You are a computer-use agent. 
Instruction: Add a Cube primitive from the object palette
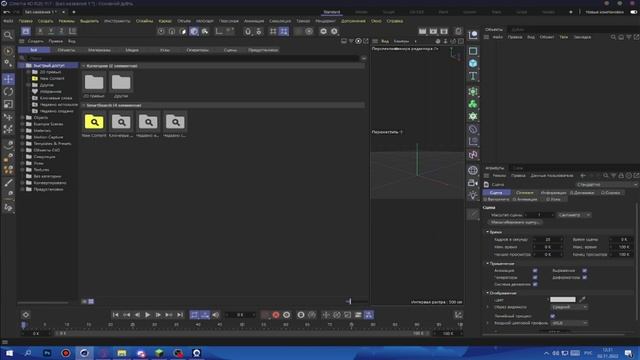click(473, 63)
